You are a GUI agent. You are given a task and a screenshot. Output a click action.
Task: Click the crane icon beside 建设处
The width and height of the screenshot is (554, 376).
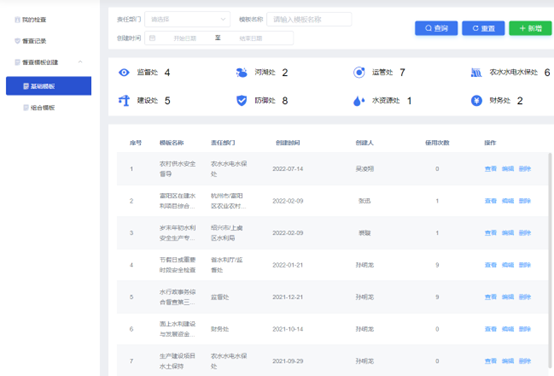(124, 101)
